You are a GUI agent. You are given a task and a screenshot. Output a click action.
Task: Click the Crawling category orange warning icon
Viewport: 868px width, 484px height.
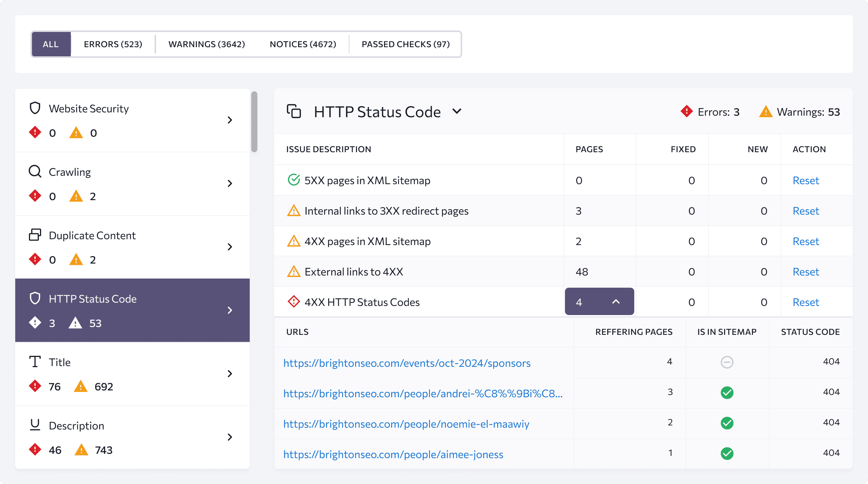[x=76, y=196]
